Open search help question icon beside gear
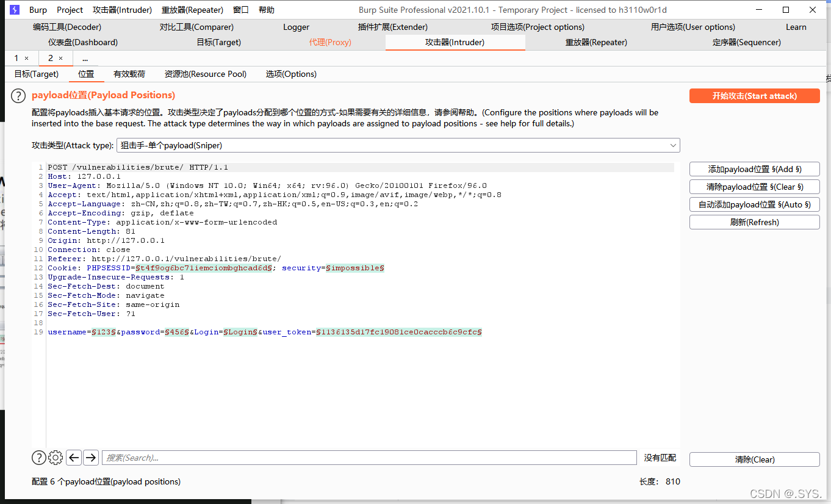 coord(38,458)
